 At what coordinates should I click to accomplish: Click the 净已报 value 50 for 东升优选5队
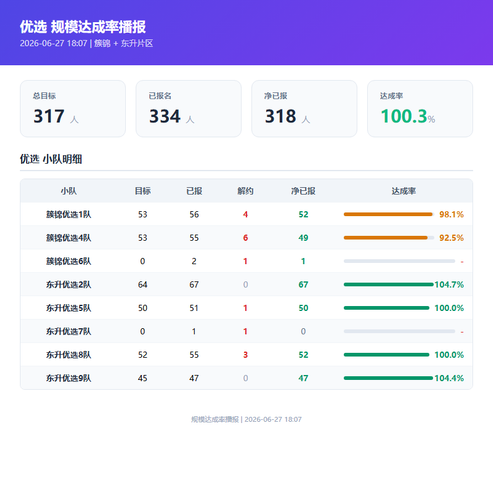tap(303, 308)
